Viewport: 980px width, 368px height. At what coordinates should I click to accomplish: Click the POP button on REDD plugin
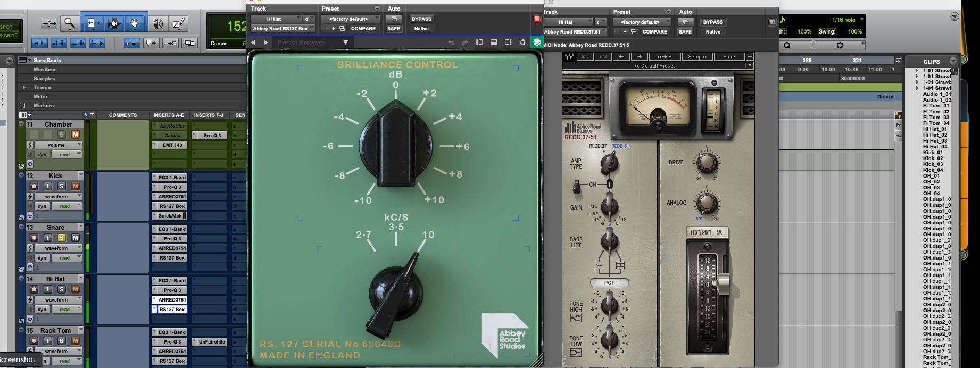[x=609, y=283]
